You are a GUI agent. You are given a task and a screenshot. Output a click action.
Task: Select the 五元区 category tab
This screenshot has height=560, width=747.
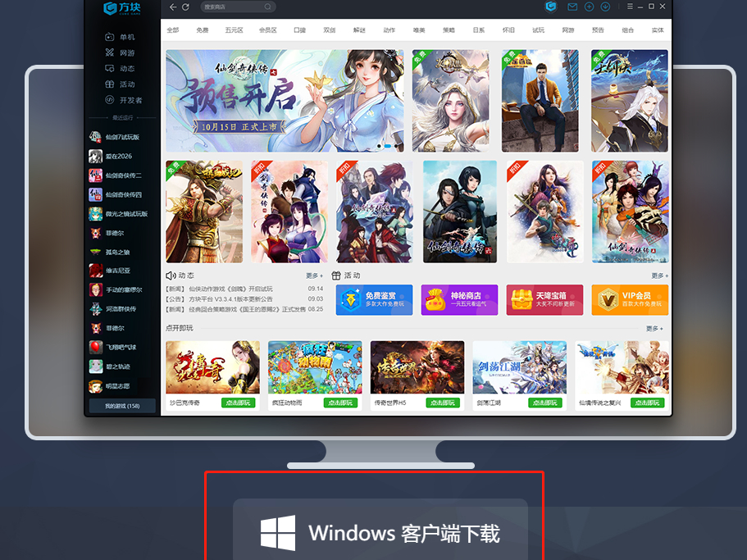234,30
